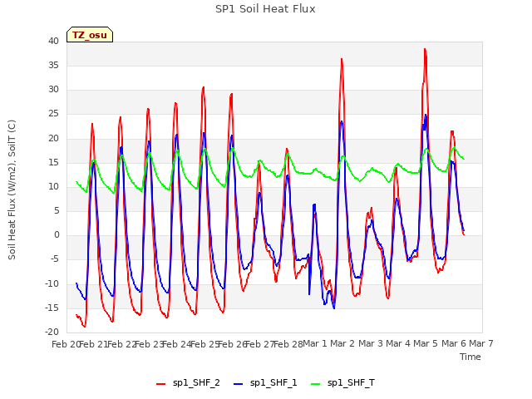Click the green sp1_SHF_T legend swatch
532x399 pixels.
[x=316, y=384]
